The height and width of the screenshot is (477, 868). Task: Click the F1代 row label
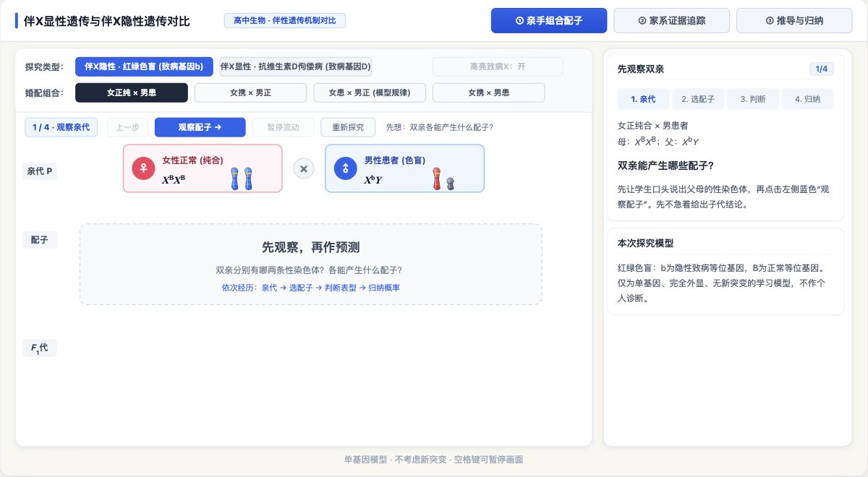39,348
